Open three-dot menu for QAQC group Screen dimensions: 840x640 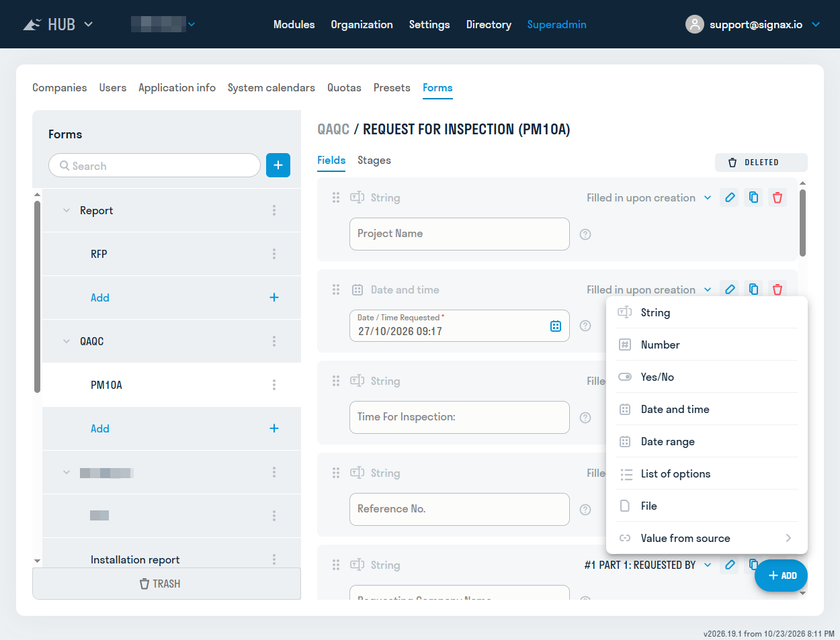pos(274,341)
